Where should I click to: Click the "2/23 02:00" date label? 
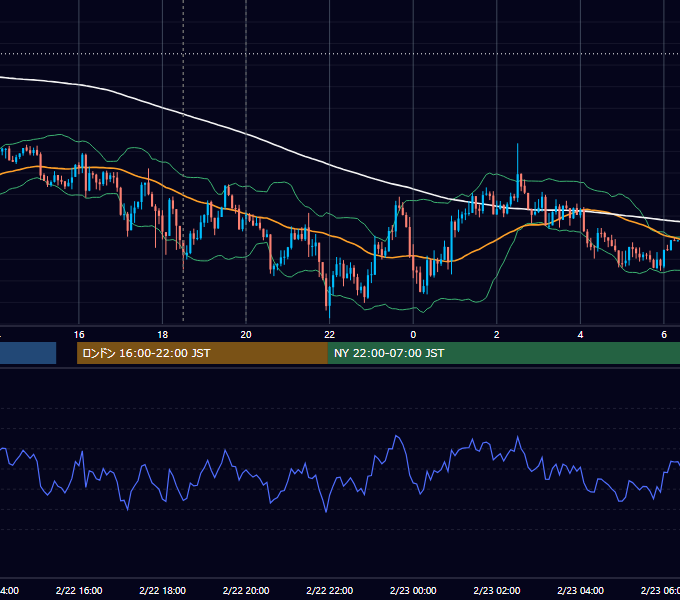[x=497, y=590]
